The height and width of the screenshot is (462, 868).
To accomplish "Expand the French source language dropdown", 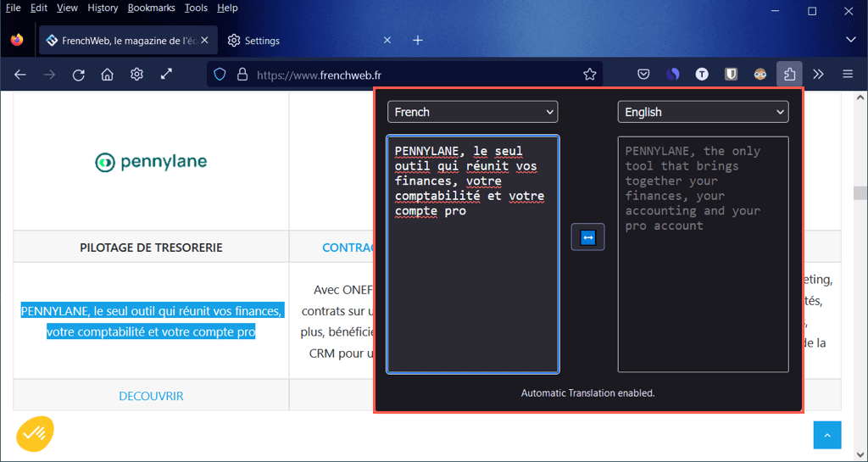I will 472,112.
